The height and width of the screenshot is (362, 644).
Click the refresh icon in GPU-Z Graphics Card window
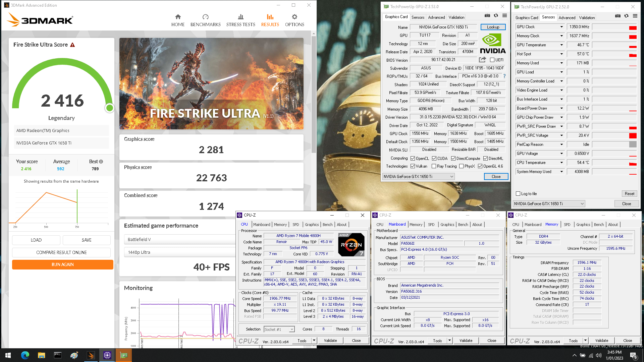click(496, 15)
